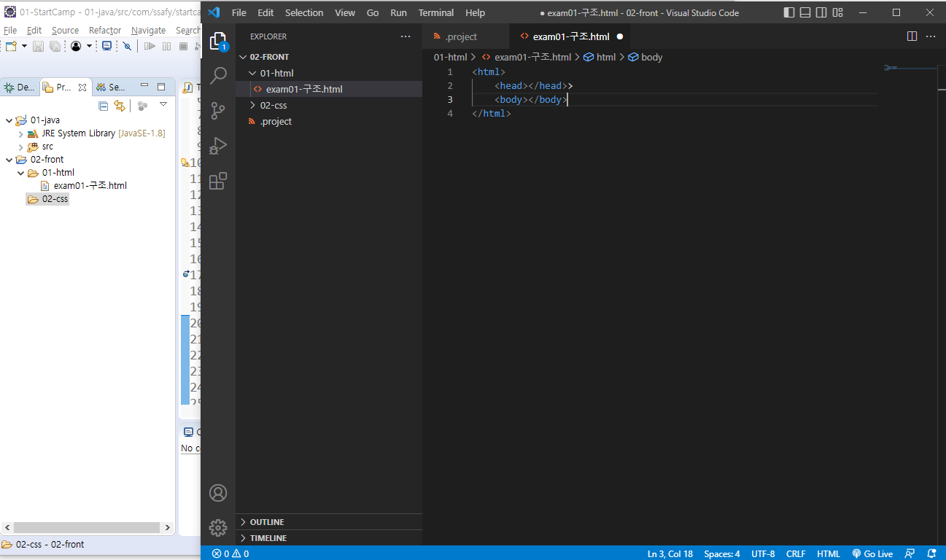Open Explorer Views and More Actions ellipsis
The height and width of the screenshot is (560, 946).
pos(406,36)
